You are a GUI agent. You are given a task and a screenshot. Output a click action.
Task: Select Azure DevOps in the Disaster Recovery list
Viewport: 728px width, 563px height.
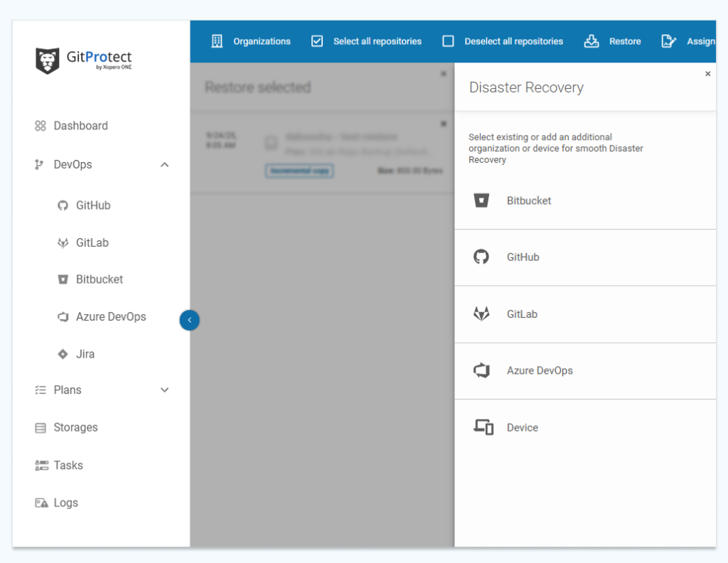585,371
